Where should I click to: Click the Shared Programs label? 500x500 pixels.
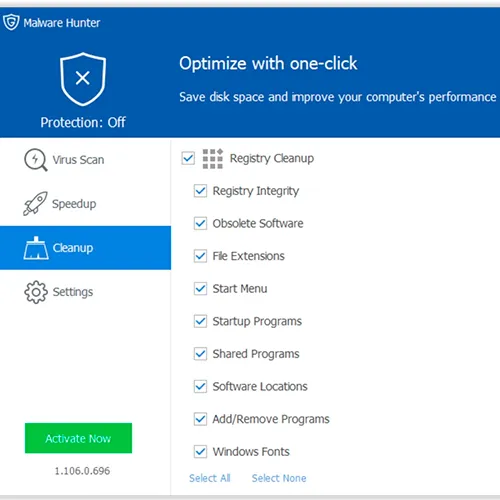pos(256,354)
